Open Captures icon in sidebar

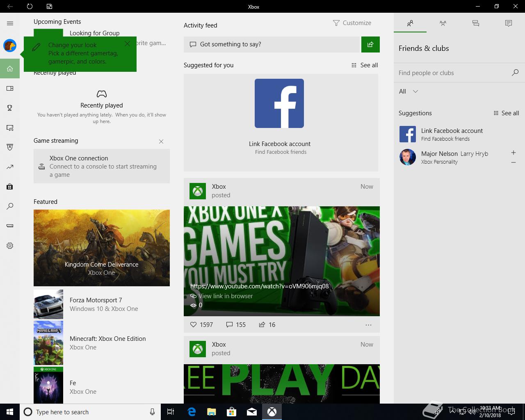click(10, 128)
